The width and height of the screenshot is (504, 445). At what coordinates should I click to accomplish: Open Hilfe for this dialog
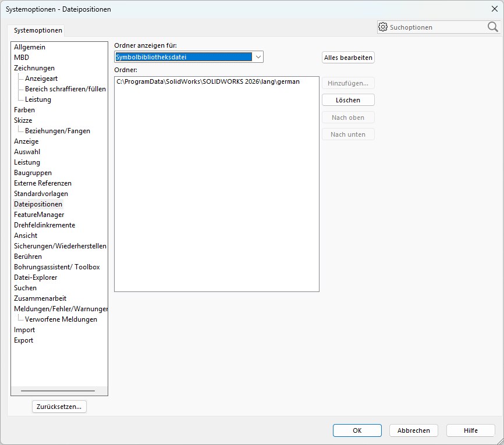(470, 430)
